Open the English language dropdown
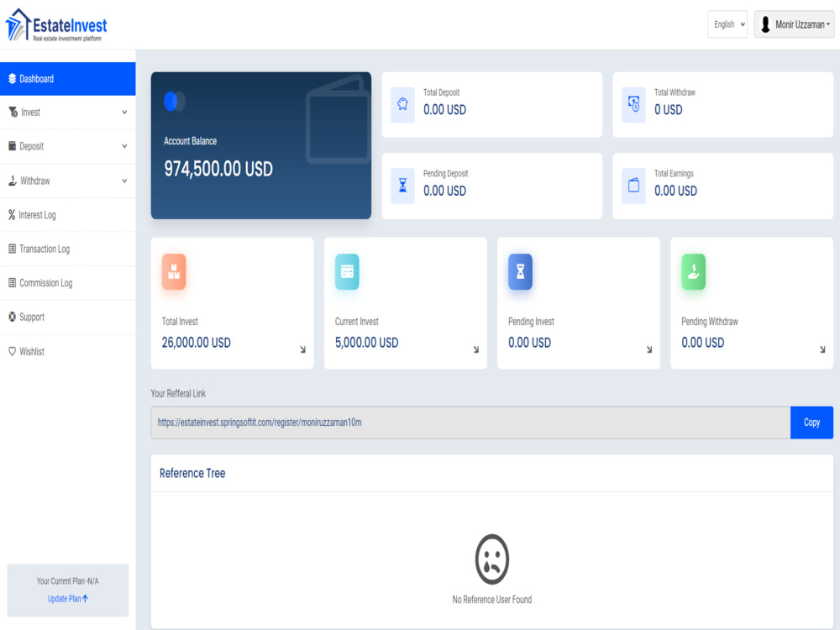Image resolution: width=840 pixels, height=630 pixels. click(x=727, y=24)
